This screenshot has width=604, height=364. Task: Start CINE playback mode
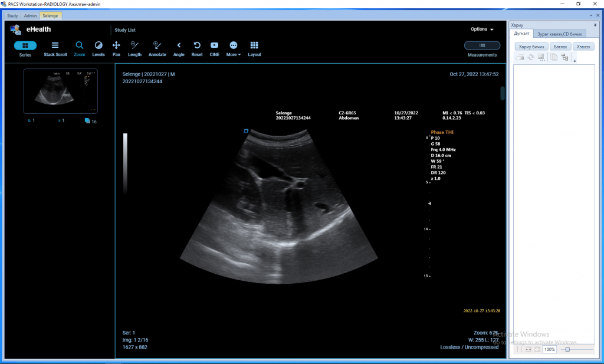(214, 49)
